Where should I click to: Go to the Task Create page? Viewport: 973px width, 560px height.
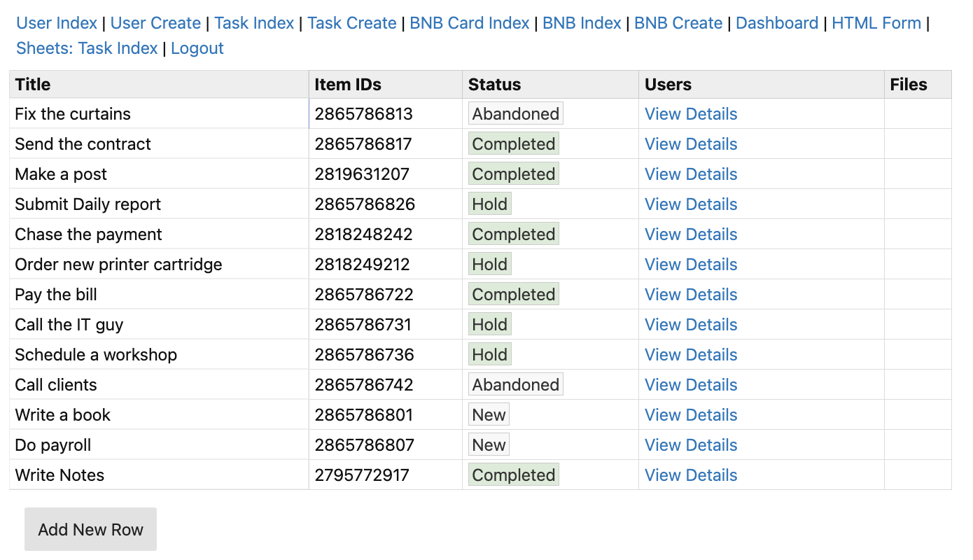[352, 23]
